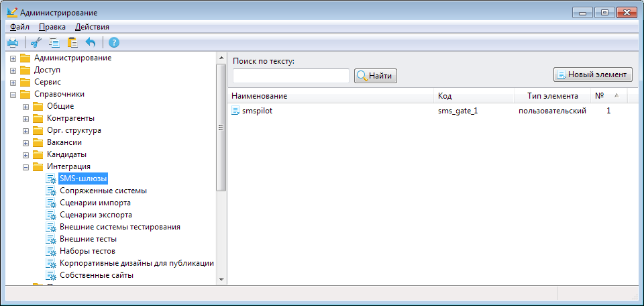Open the Файл menu

pyautogui.click(x=19, y=27)
